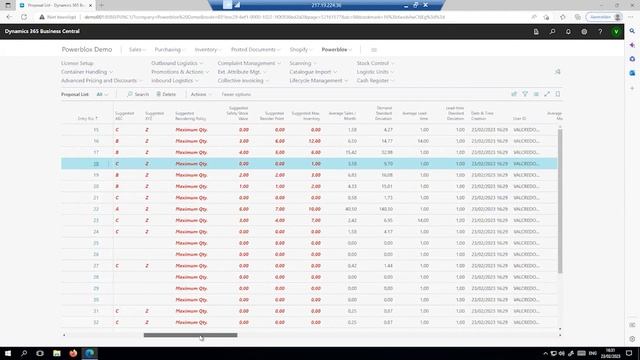Viewport: 640px width, 360px height.
Task: Expand Scanning submenu
Action: [x=303, y=63]
